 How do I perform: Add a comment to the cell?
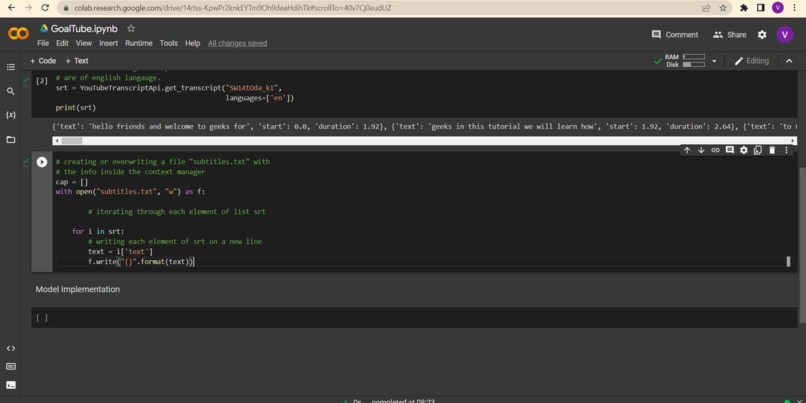729,150
